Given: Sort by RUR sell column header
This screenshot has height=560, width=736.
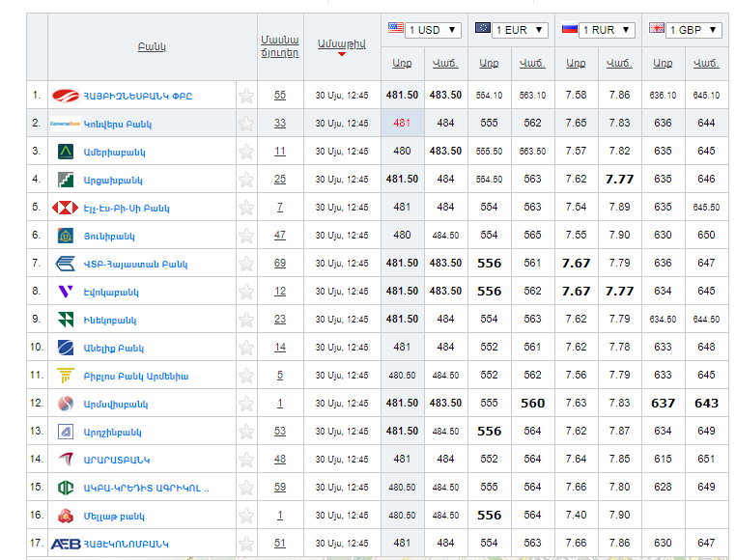Looking at the screenshot, I should tap(619, 63).
